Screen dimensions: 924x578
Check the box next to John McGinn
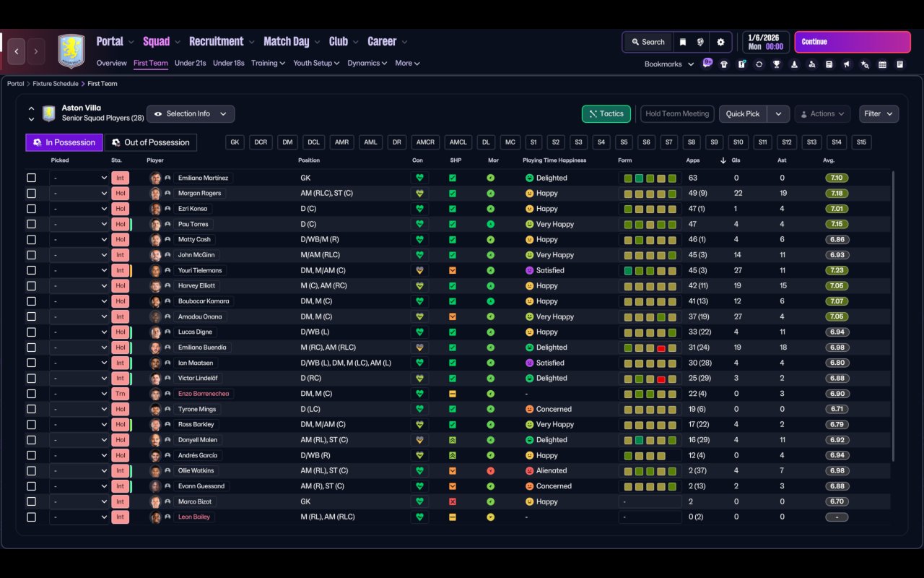click(31, 255)
